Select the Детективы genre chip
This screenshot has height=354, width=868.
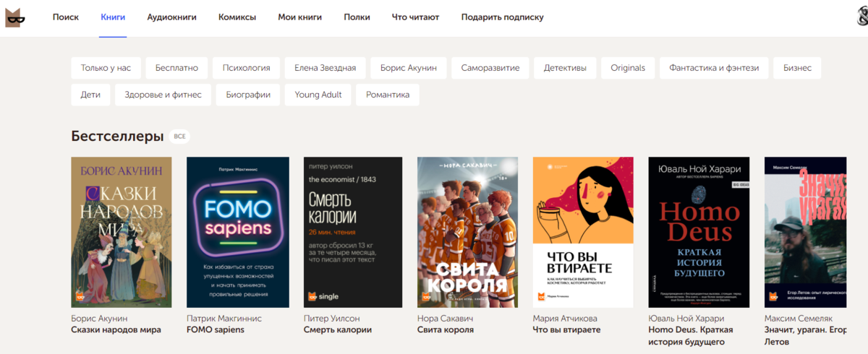(x=565, y=68)
